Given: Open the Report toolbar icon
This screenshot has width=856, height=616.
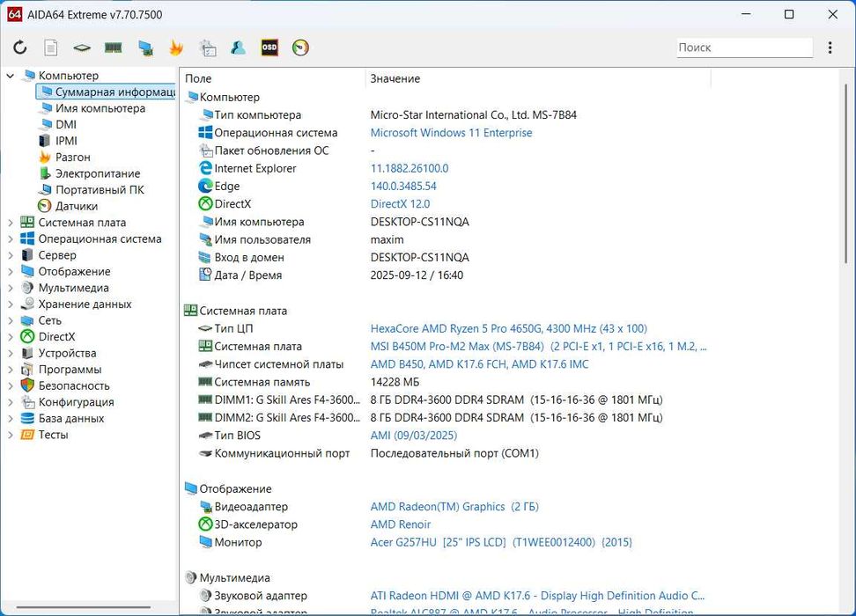Looking at the screenshot, I should [51, 48].
